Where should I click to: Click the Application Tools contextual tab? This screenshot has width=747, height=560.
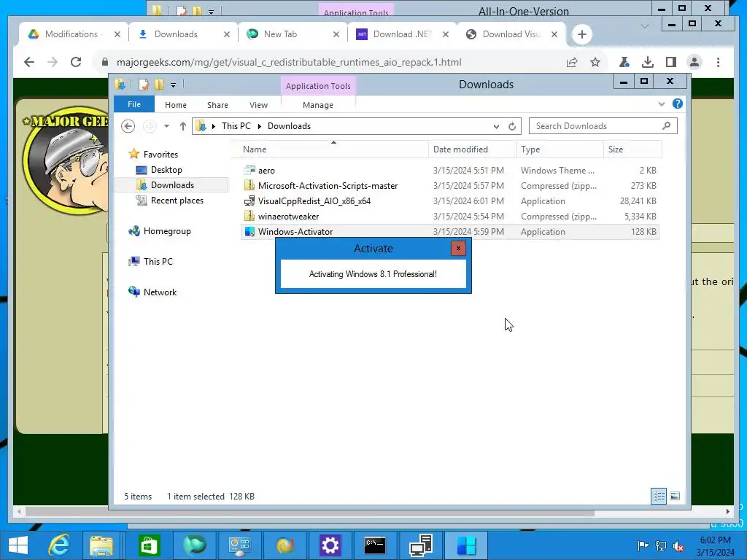[318, 86]
